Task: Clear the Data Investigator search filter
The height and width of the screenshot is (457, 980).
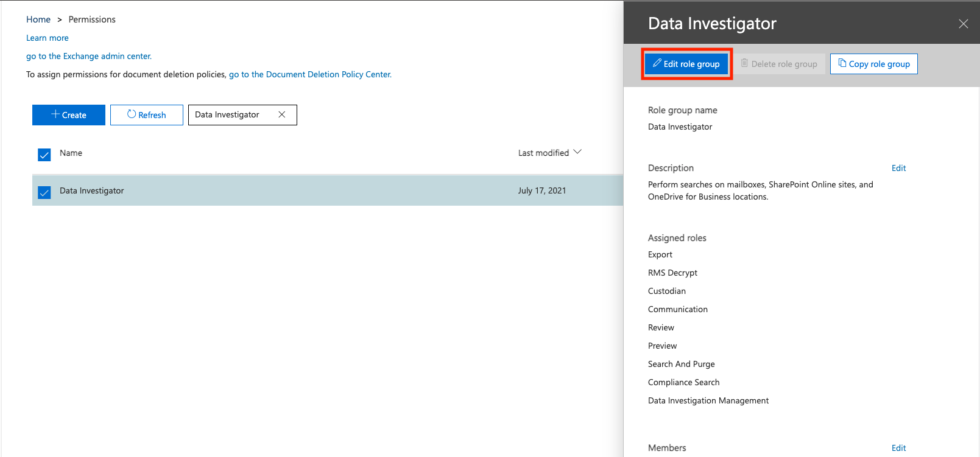Action: coord(282,114)
